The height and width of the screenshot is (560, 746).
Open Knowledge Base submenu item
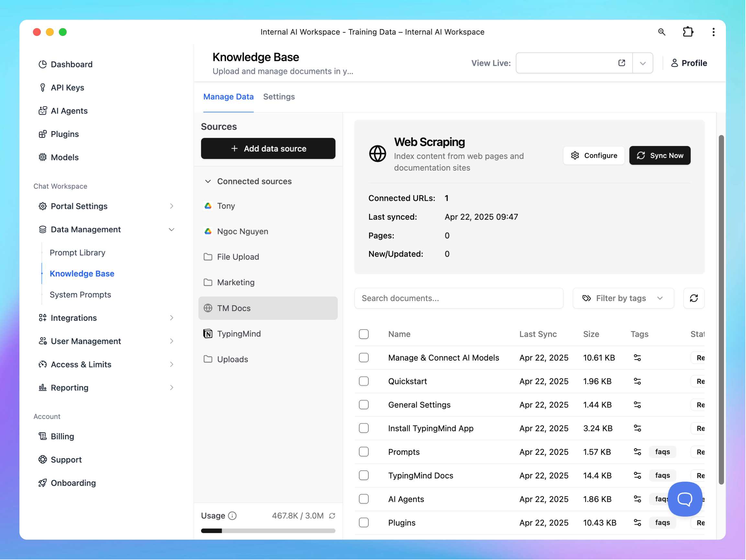point(82,274)
